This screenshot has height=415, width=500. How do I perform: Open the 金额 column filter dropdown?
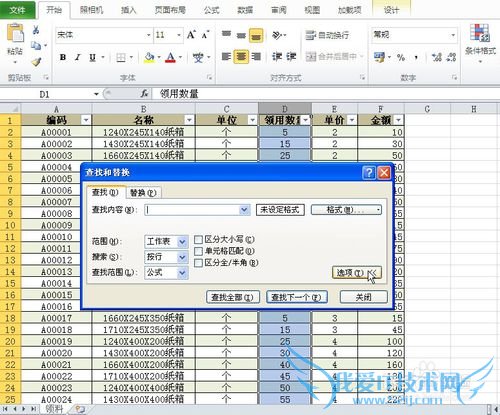[398, 120]
